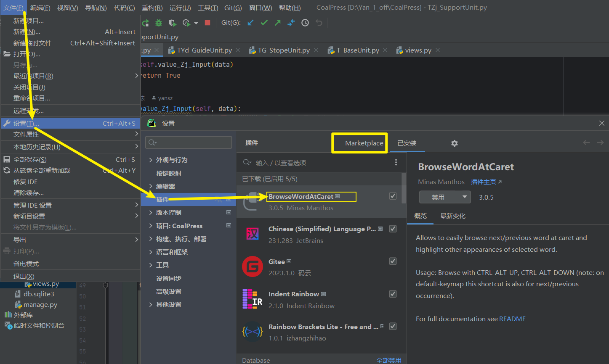This screenshot has width=609, height=364.
Task: Close the TG_StopeUnit.py editor tab
Action: pos(316,50)
